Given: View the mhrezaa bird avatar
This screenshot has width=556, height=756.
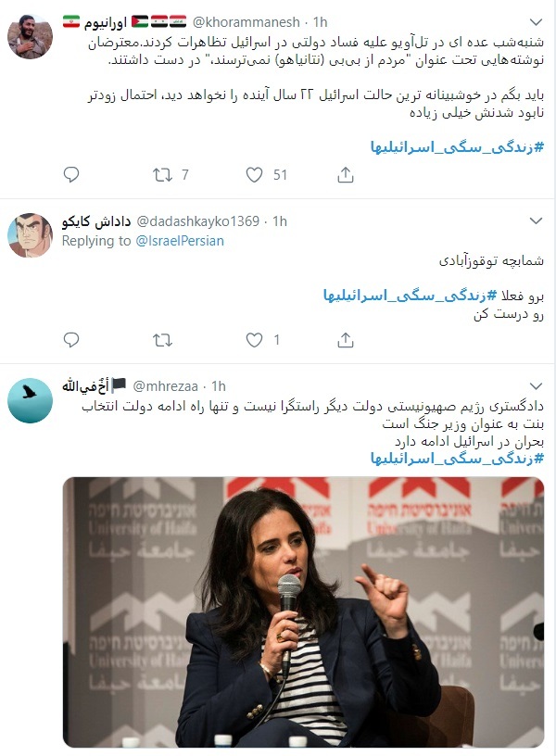Looking at the screenshot, I should (30, 400).
